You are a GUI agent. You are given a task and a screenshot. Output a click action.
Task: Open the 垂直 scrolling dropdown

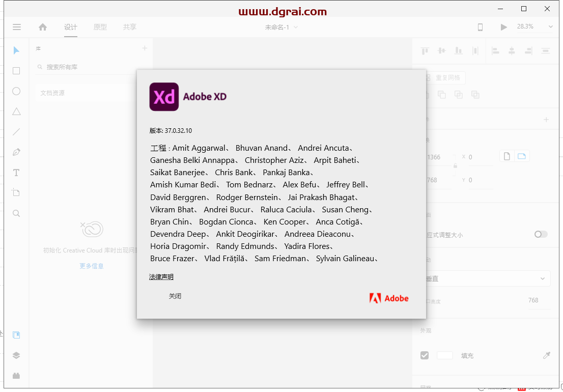pos(487,278)
